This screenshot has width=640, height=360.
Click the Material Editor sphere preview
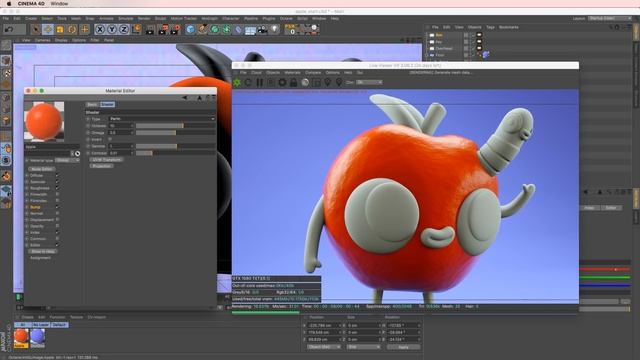point(44,122)
